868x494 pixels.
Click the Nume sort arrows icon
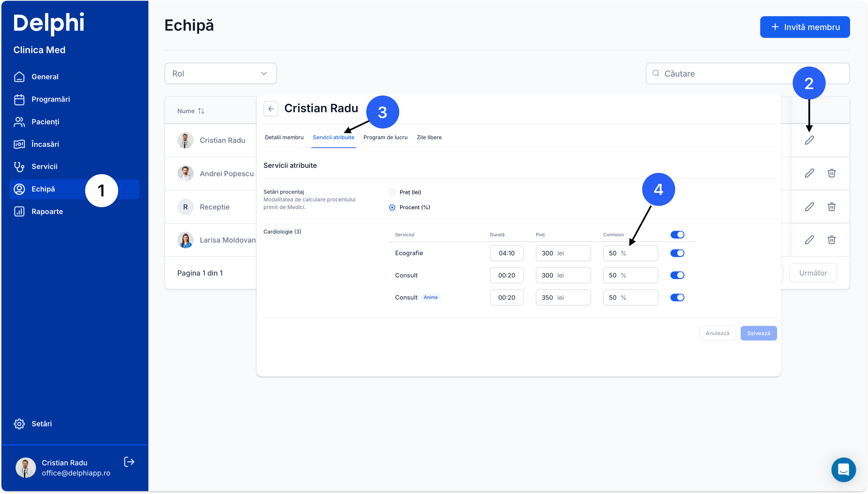pyautogui.click(x=201, y=111)
